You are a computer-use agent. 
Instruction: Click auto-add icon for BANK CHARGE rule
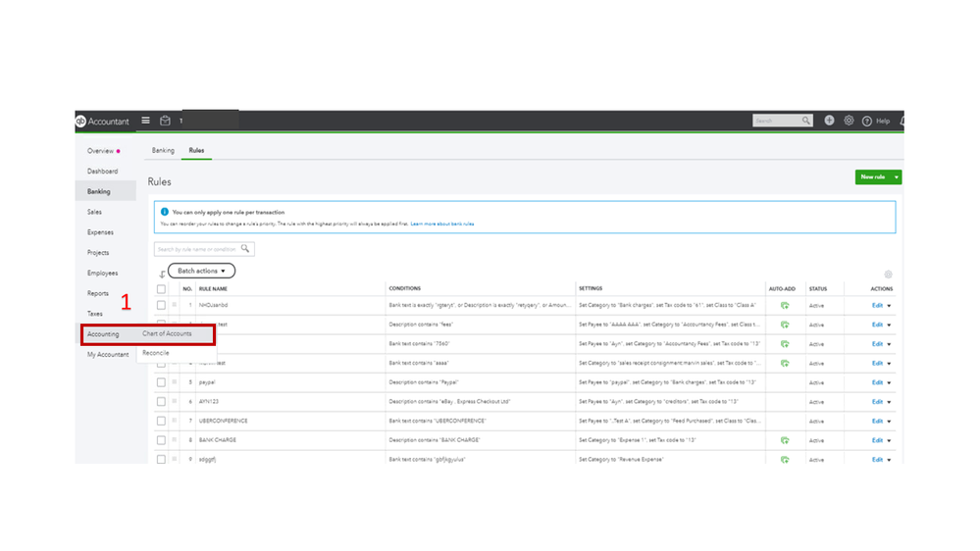pos(785,440)
